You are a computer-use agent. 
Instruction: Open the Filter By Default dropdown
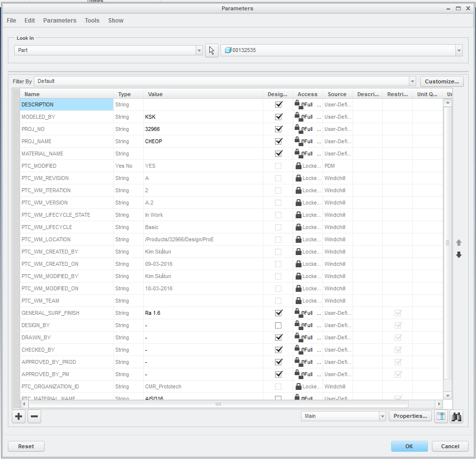click(412, 81)
